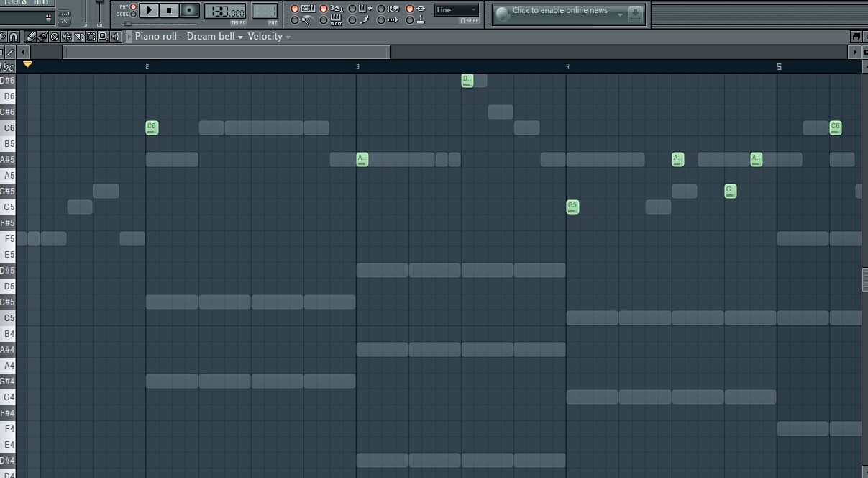868x478 pixels.
Task: Toggle loop recording (R arrow icon)
Action: click(389, 9)
